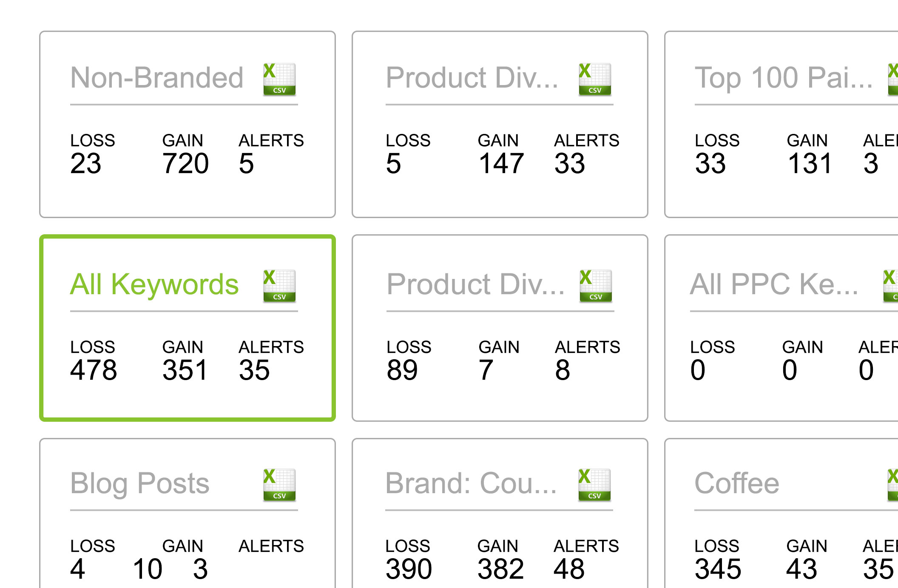Screen dimensions: 898x588
Task: Export CSV of middle Product Div... card
Action: 596,286
